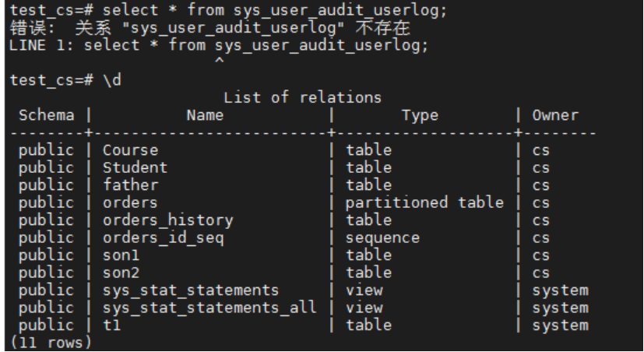This screenshot has width=644, height=352.
Task: Click the orders_id_seq relation name
Action: tap(163, 238)
